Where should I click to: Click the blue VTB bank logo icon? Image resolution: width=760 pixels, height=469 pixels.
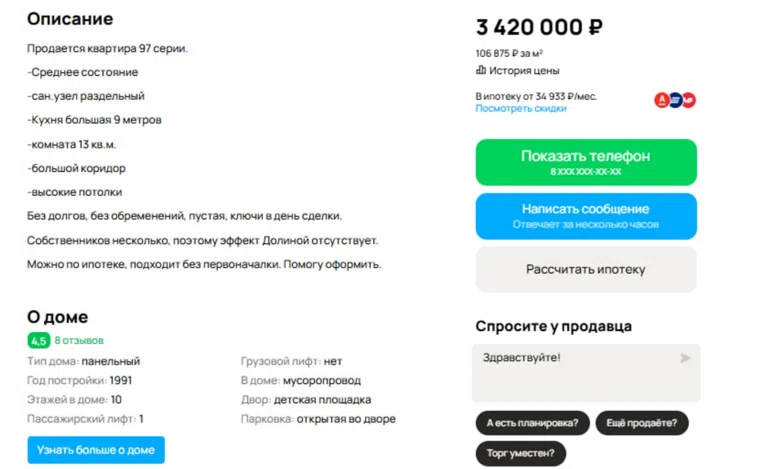tap(675, 100)
